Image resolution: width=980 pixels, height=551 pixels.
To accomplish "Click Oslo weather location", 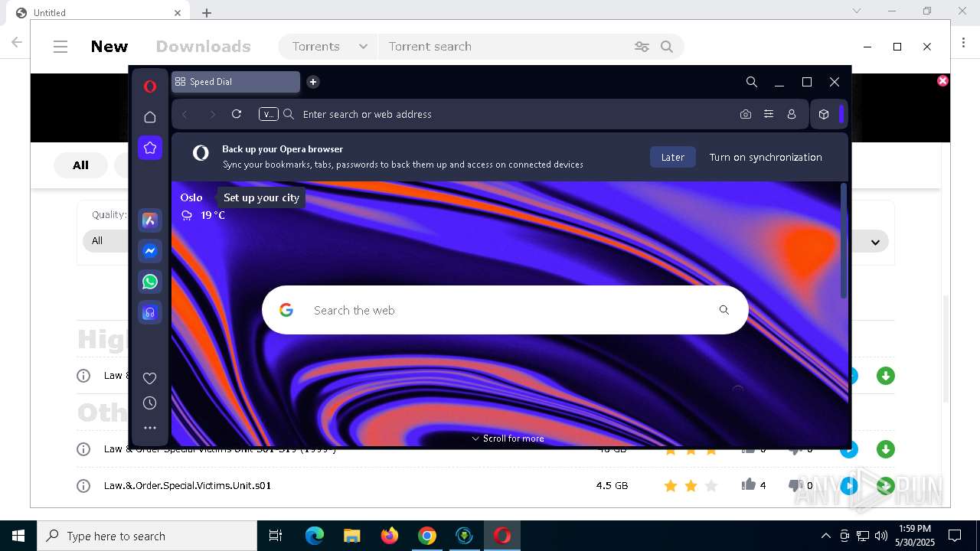I will (191, 197).
